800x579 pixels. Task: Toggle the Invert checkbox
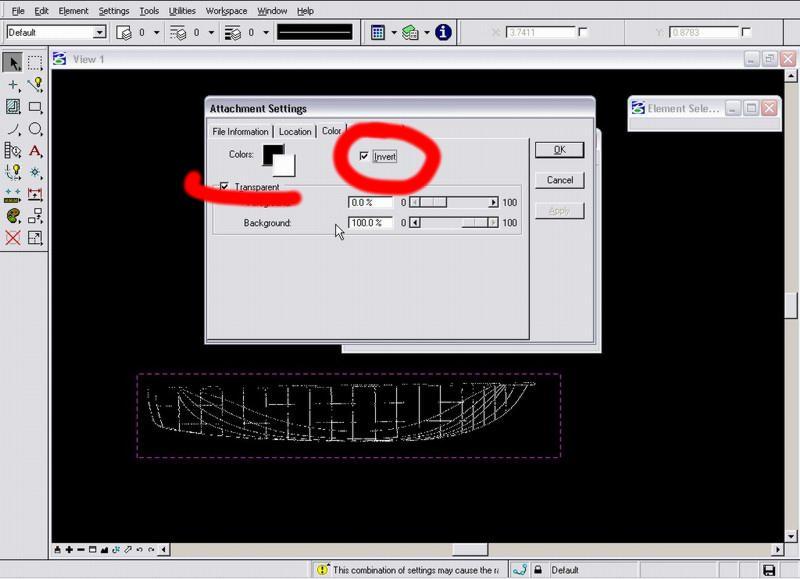(364, 156)
